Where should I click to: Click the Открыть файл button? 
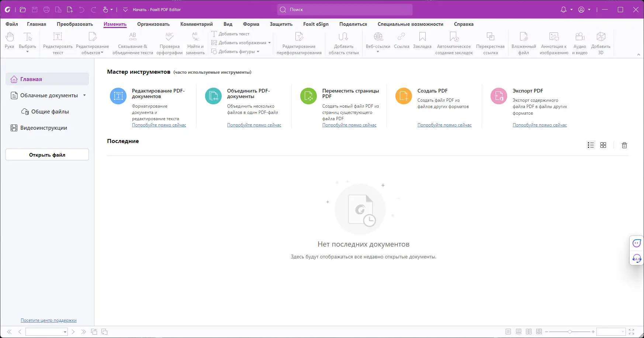[47, 155]
